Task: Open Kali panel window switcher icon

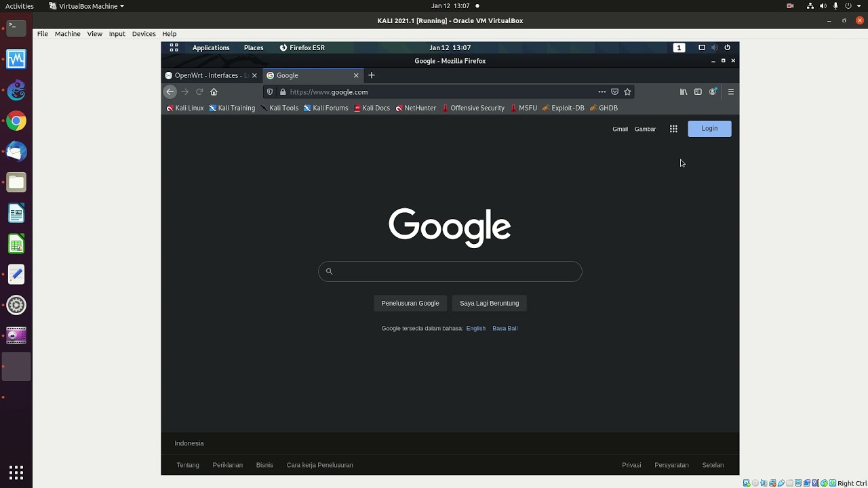Action: tap(702, 47)
